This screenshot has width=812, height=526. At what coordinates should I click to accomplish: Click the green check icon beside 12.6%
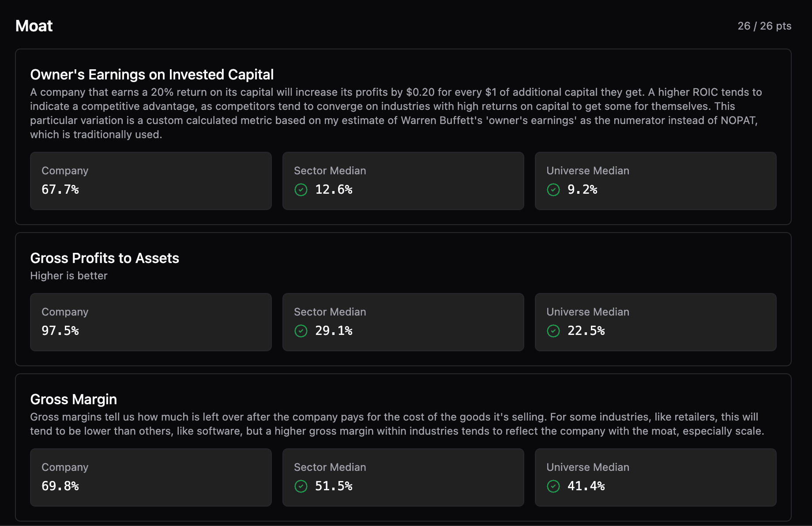point(301,190)
